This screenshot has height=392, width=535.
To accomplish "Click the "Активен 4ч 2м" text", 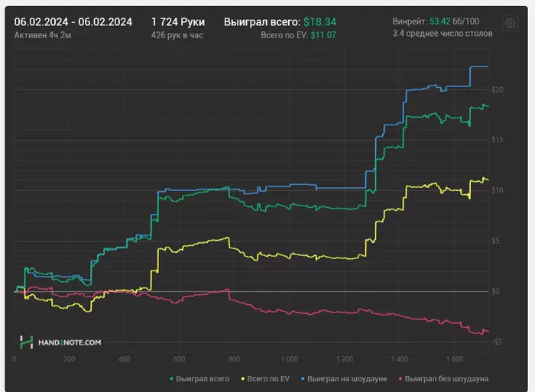I will (43, 35).
